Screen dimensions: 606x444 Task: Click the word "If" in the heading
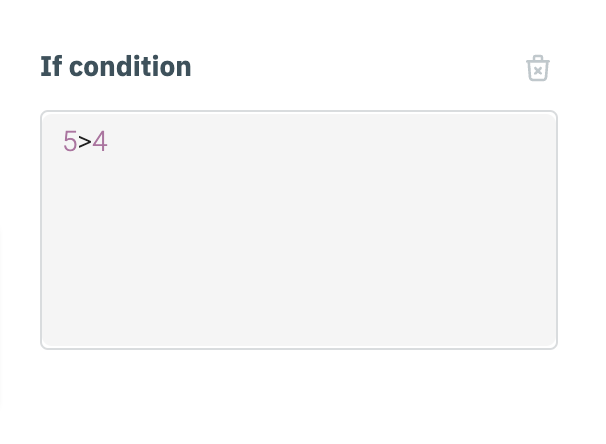click(x=51, y=67)
